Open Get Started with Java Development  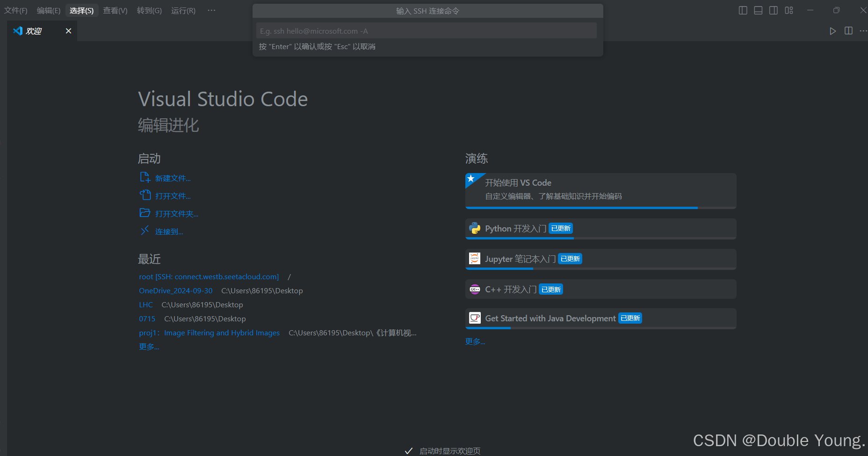coord(600,318)
